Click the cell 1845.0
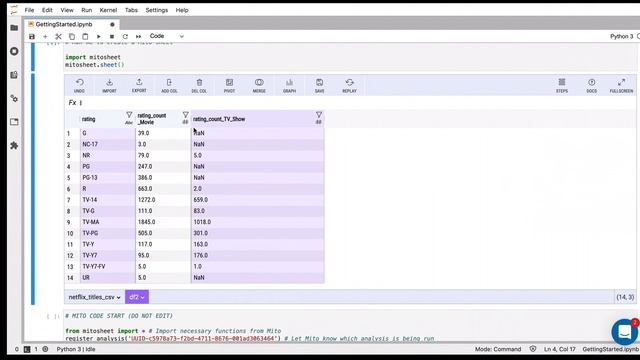 click(163, 222)
